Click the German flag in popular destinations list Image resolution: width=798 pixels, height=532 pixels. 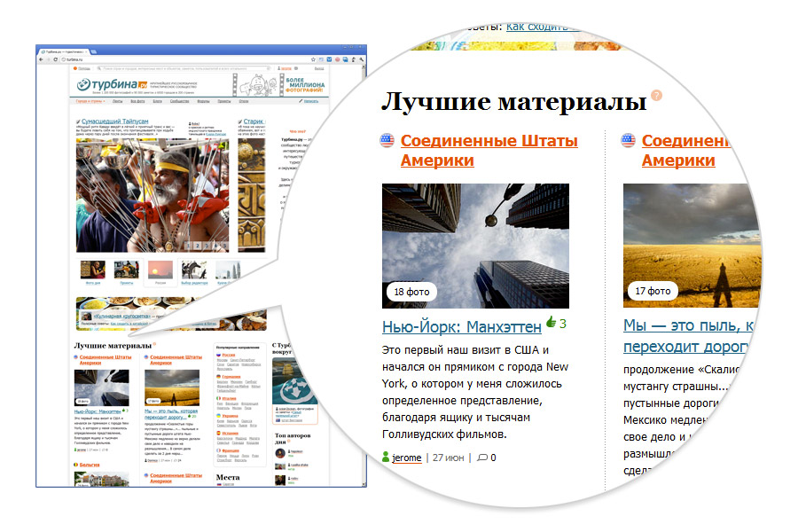(219, 377)
